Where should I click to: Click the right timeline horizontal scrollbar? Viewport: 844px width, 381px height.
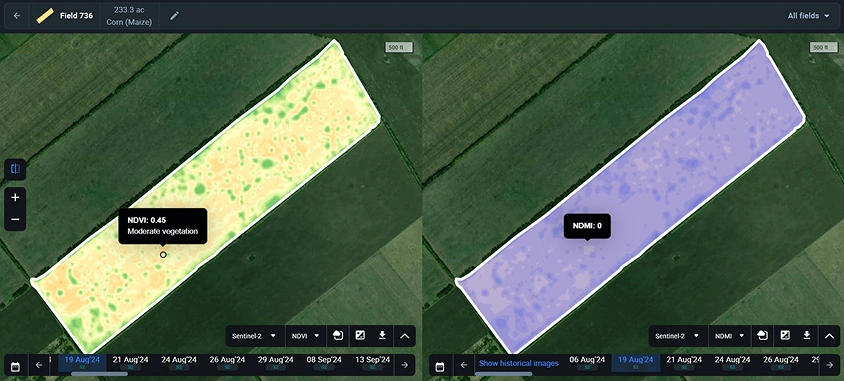pos(503,374)
